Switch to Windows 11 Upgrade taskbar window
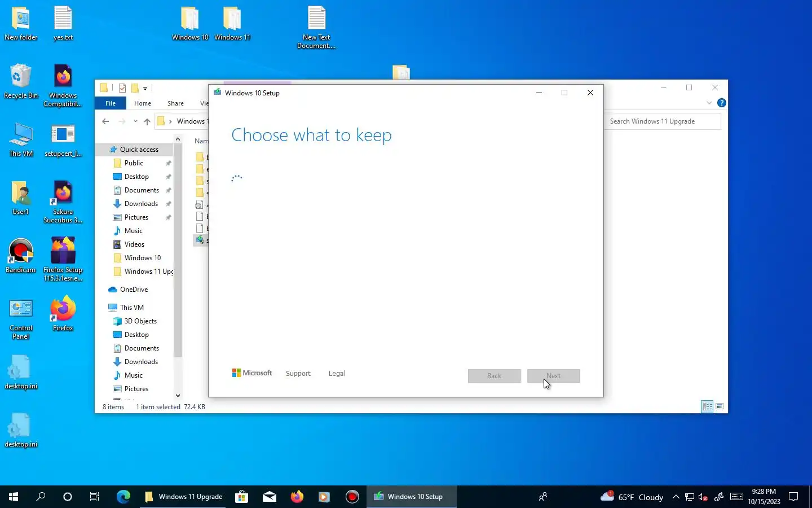Viewport: 812px width, 508px height. coord(183,497)
